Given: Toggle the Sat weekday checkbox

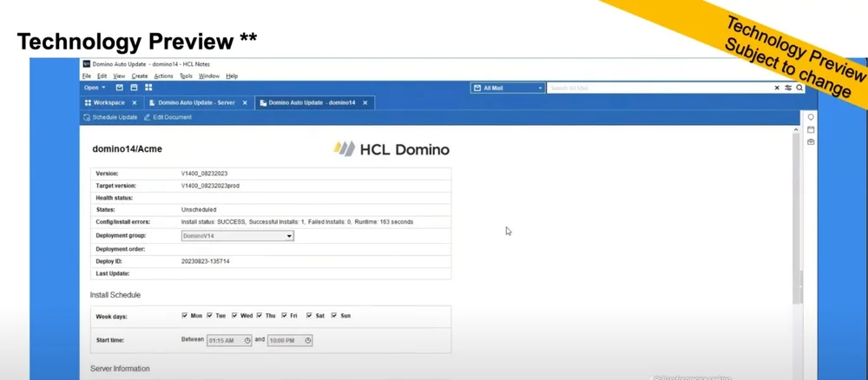Looking at the screenshot, I should tap(309, 315).
